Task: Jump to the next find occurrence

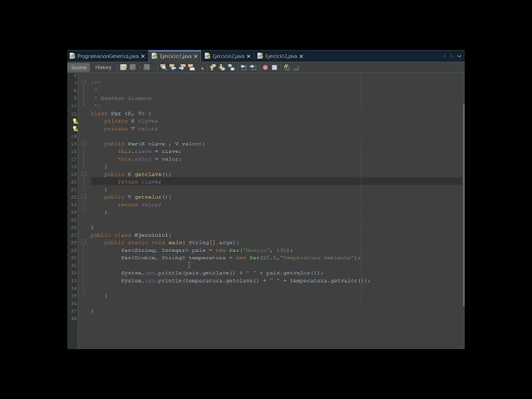Action: pyautogui.click(x=182, y=67)
